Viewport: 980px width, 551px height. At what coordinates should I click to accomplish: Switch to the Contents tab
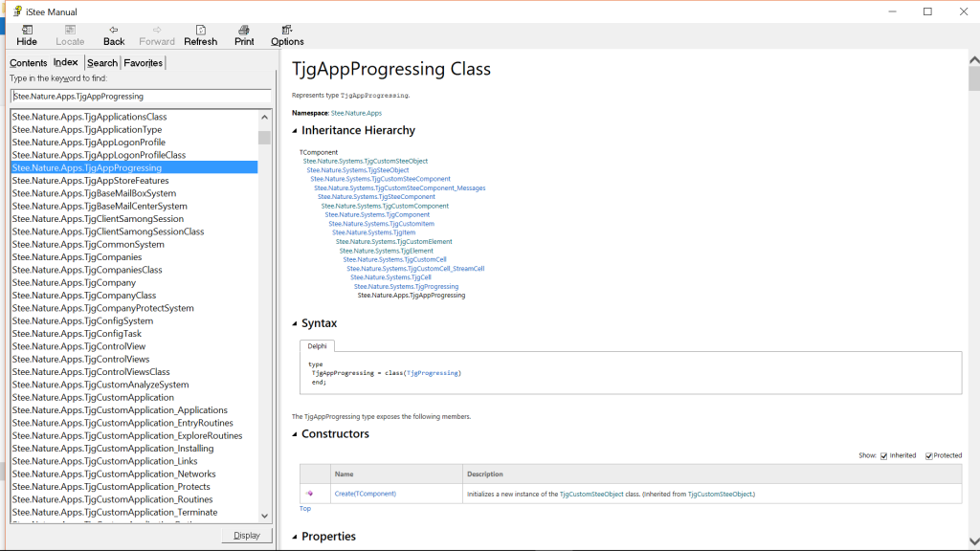pos(29,63)
